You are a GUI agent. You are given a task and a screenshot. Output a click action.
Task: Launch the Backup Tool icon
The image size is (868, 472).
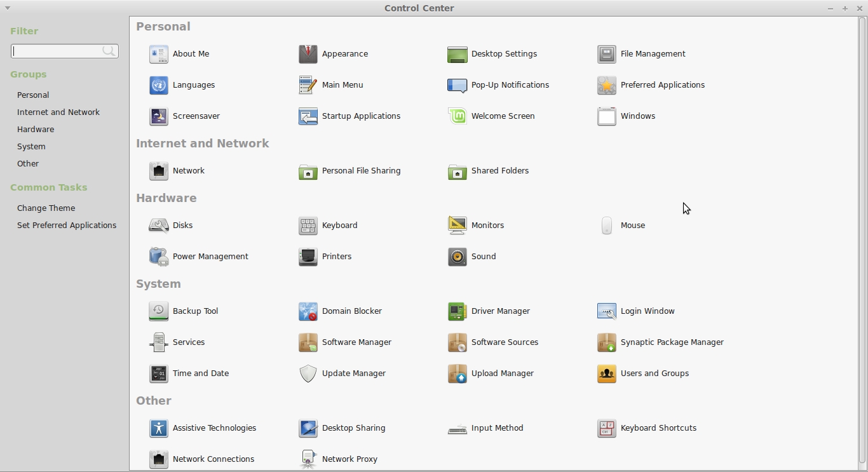tap(158, 311)
